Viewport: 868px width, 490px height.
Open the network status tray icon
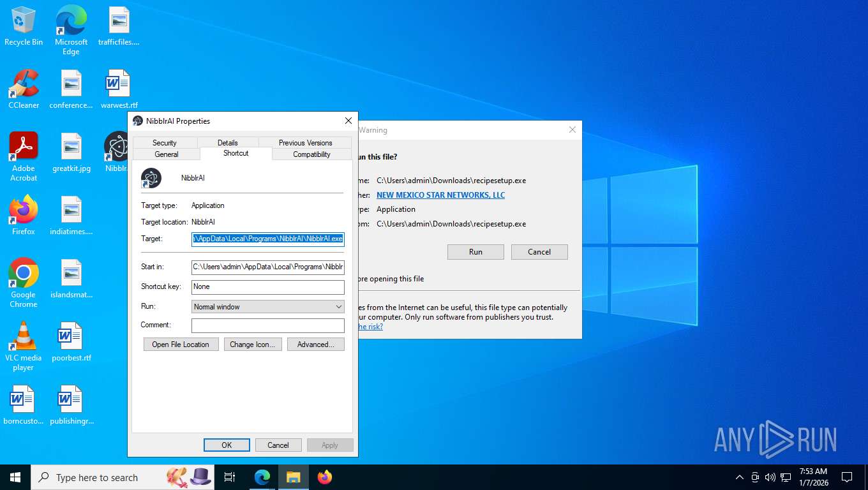786,477
